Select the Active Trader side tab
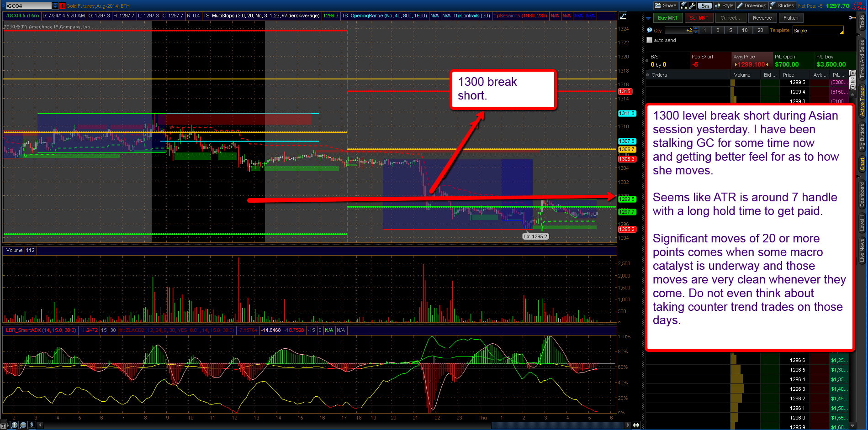 point(862,101)
